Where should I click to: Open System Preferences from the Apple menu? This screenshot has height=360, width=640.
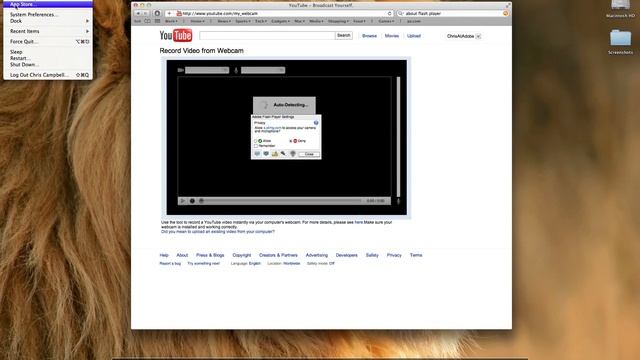(x=48, y=15)
